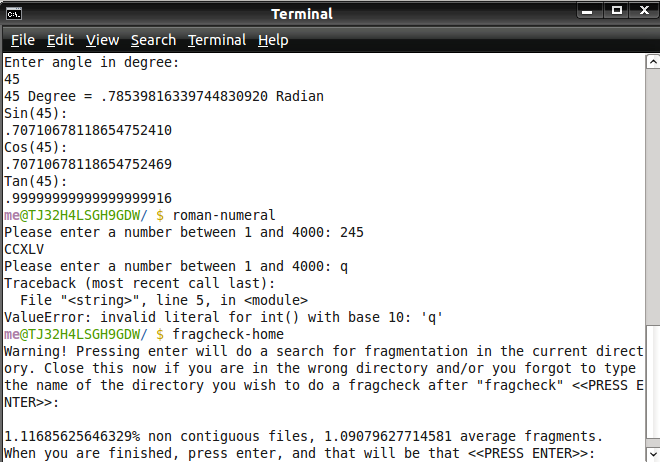The width and height of the screenshot is (660, 462).
Task: Open the Edit menu
Action: tap(60, 40)
